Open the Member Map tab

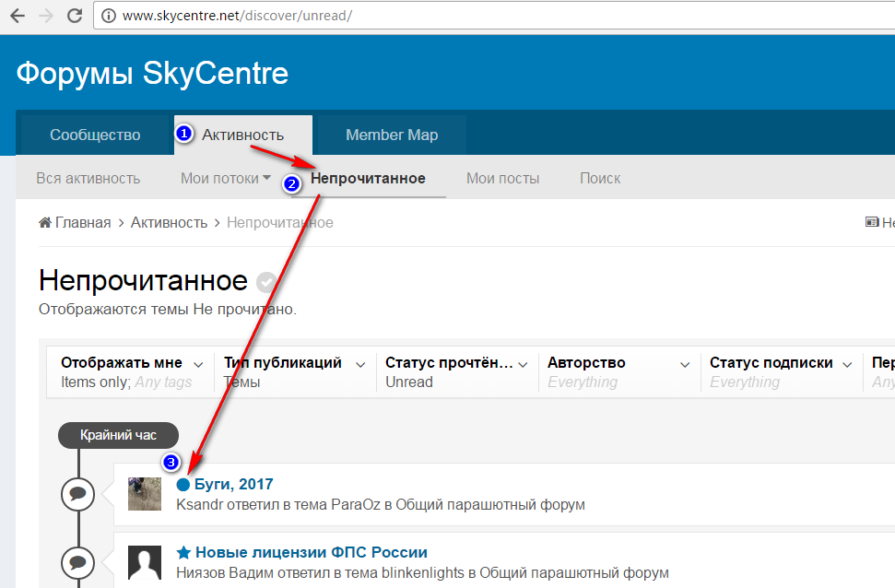392,135
